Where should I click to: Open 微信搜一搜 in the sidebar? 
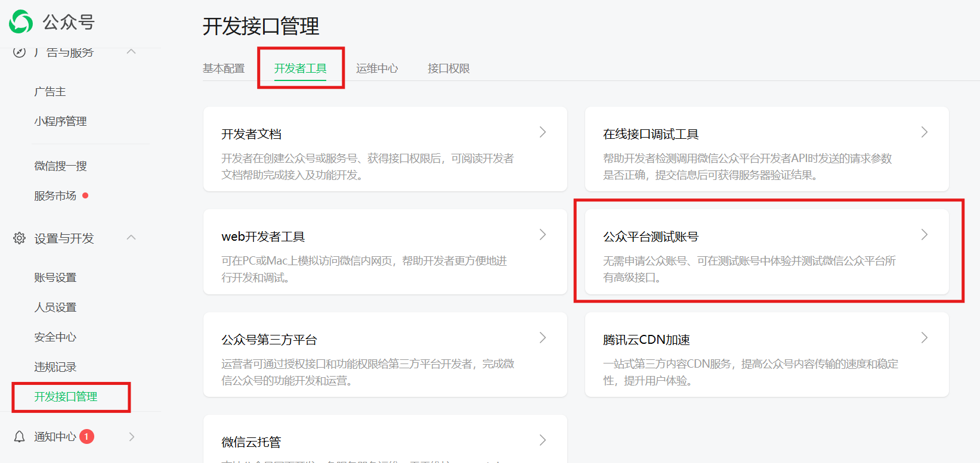pyautogui.click(x=60, y=166)
